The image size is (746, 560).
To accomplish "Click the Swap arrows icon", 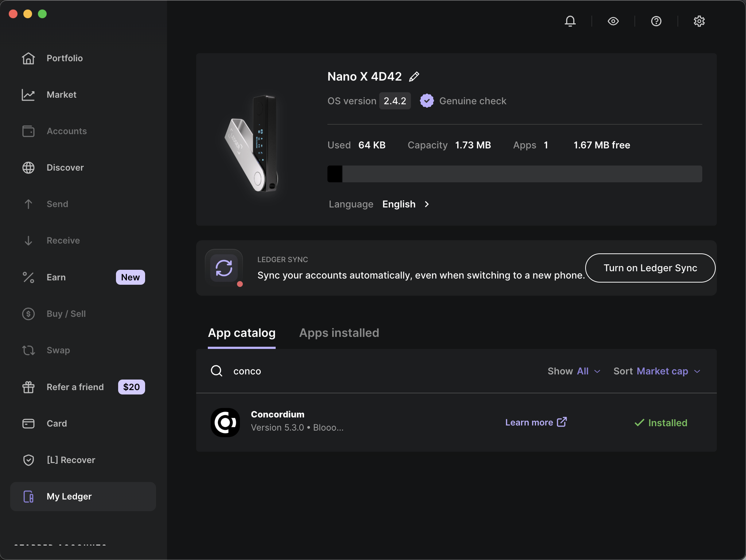I will click(x=28, y=350).
